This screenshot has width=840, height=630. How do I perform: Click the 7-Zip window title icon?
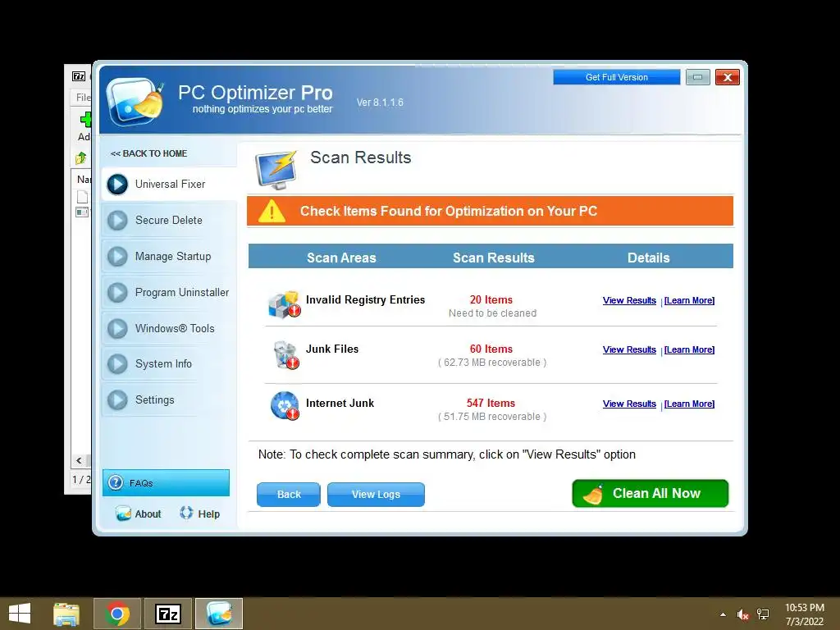(x=79, y=76)
